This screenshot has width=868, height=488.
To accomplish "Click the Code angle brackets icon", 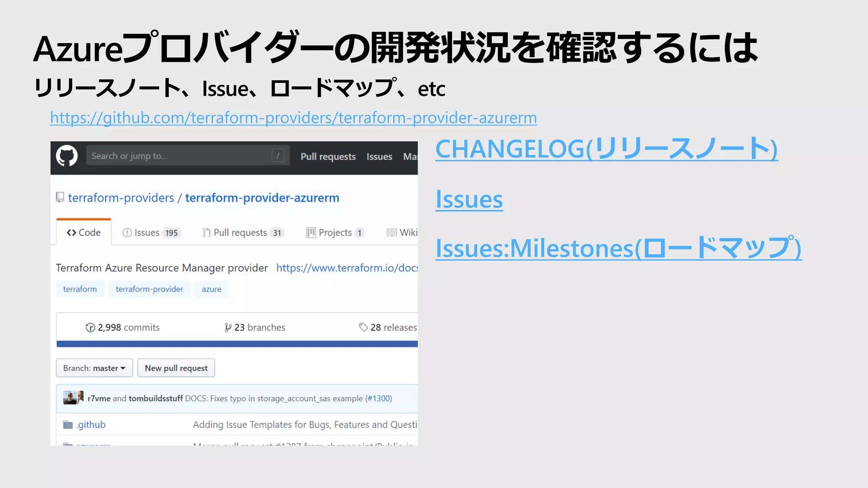I will (71, 233).
